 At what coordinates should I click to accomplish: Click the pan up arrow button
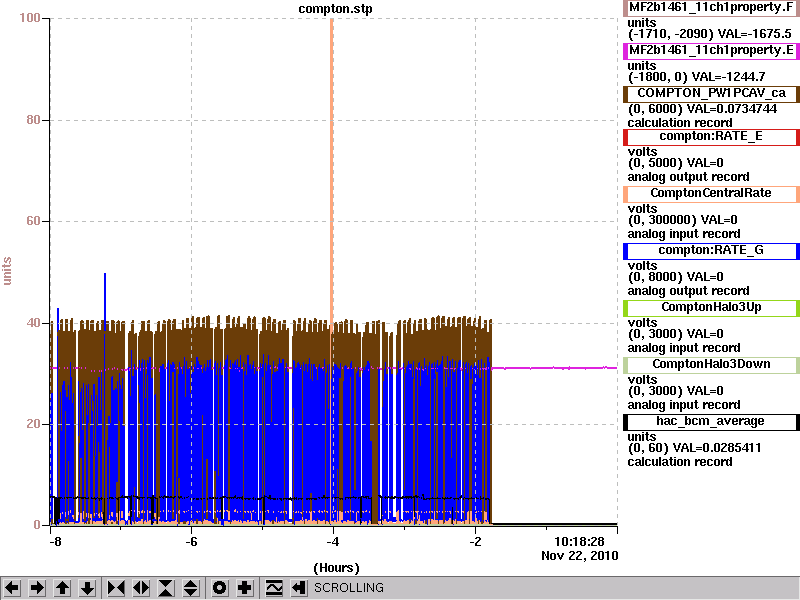coord(62,588)
